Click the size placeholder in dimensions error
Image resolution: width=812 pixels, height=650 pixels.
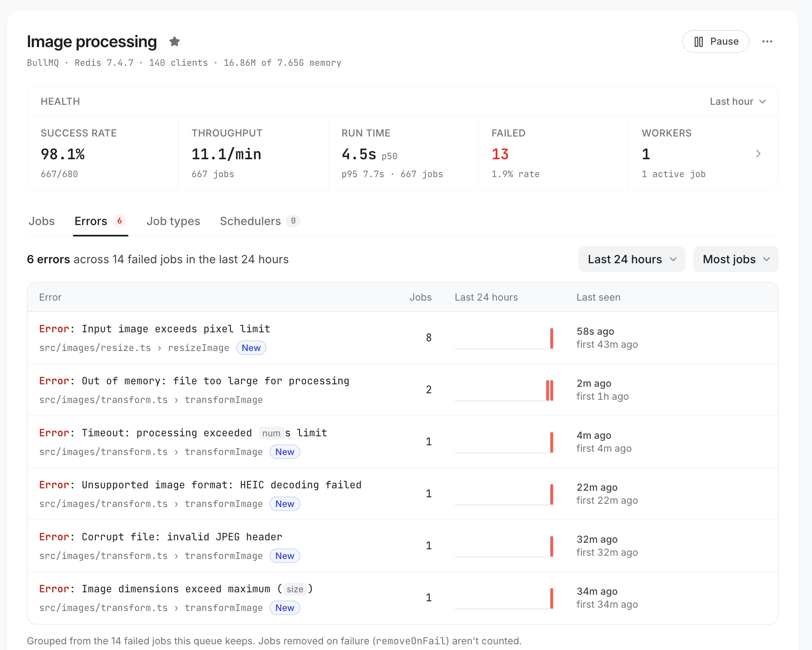tap(295, 589)
